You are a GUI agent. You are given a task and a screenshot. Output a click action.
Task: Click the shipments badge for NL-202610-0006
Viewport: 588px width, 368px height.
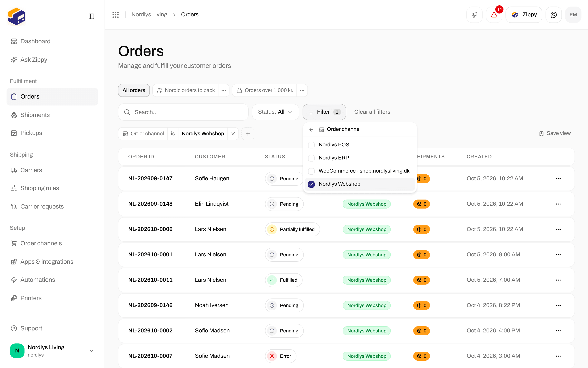pyautogui.click(x=422, y=229)
